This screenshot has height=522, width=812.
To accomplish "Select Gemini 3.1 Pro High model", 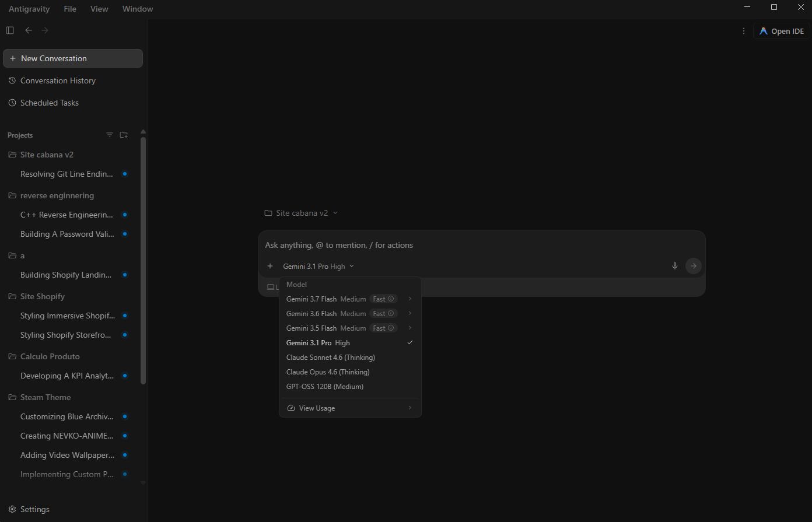I will tap(350, 343).
